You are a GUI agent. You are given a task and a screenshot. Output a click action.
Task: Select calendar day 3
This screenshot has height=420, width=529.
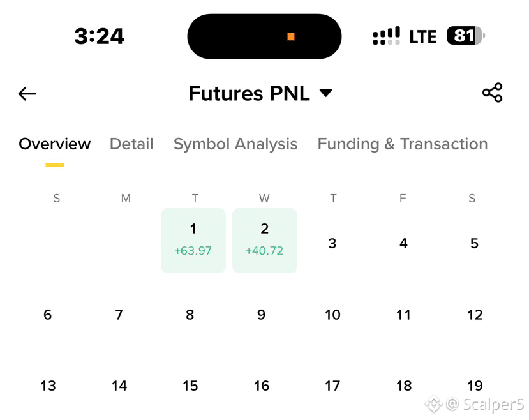(332, 243)
